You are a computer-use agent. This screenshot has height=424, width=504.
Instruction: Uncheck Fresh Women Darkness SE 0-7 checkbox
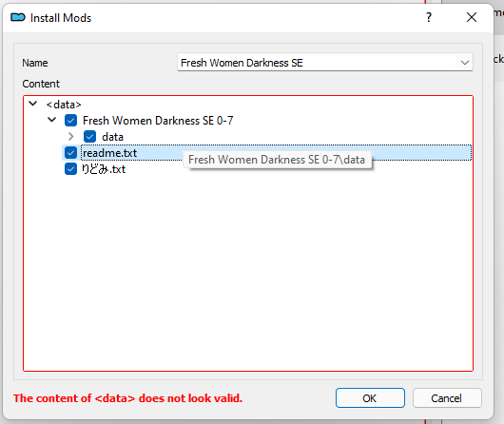[70, 121]
